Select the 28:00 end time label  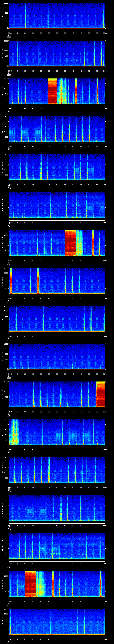[105, 223]
